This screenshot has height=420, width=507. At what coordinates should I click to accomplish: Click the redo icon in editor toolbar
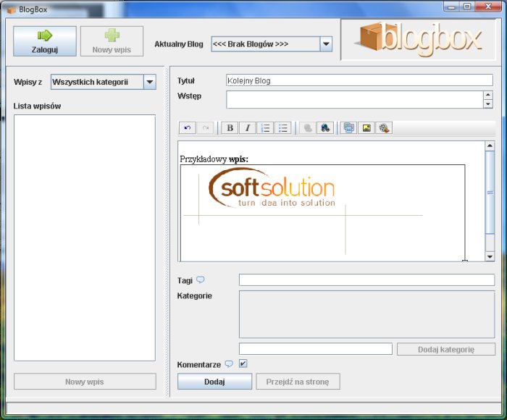coord(205,128)
